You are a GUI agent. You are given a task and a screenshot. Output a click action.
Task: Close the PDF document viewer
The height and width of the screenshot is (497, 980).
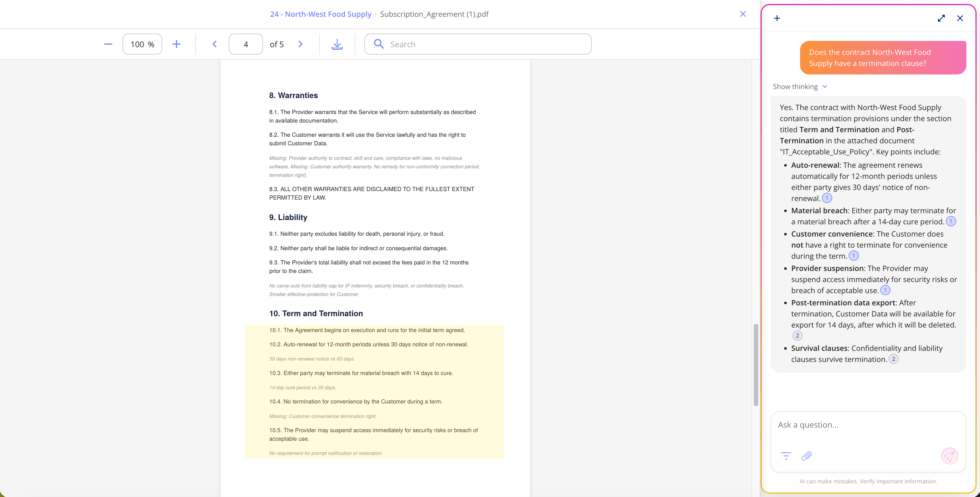(743, 14)
